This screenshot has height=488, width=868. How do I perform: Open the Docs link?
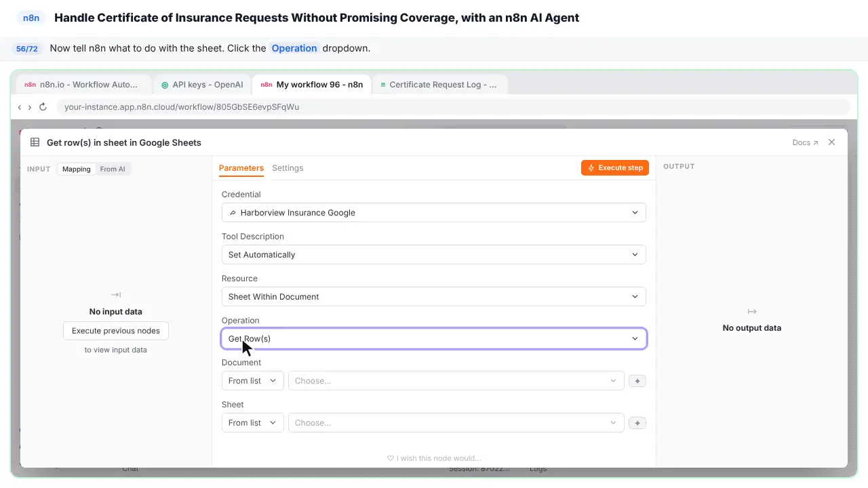pos(806,142)
